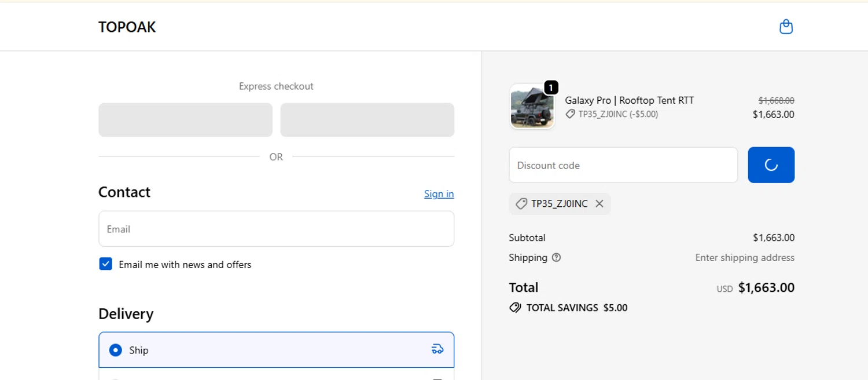This screenshot has width=868, height=380.
Task: Remove the TP35_ZJ0INC discount code
Action: pyautogui.click(x=599, y=204)
